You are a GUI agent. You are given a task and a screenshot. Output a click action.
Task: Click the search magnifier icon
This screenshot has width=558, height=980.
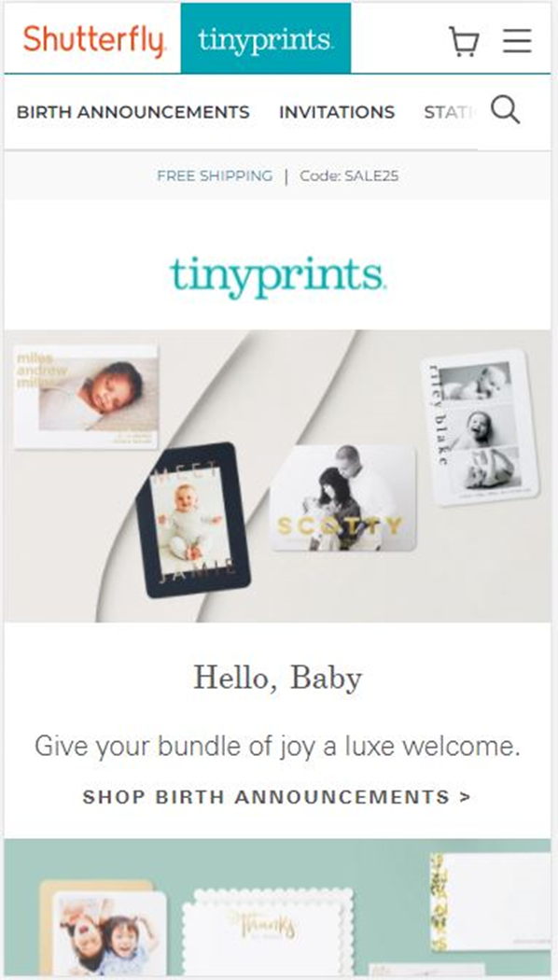click(505, 110)
